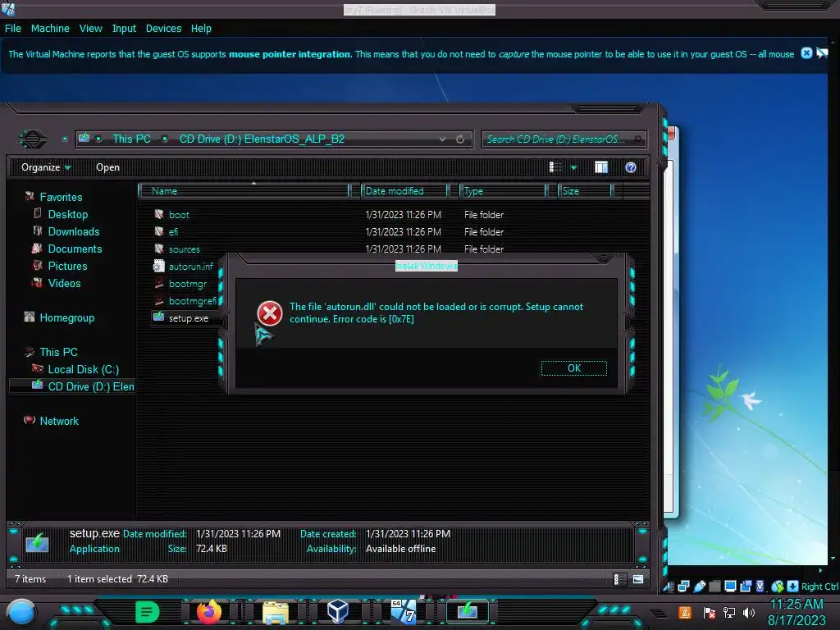Open the Organize dropdown menu
Image resolution: width=840 pixels, height=630 pixels.
point(46,167)
